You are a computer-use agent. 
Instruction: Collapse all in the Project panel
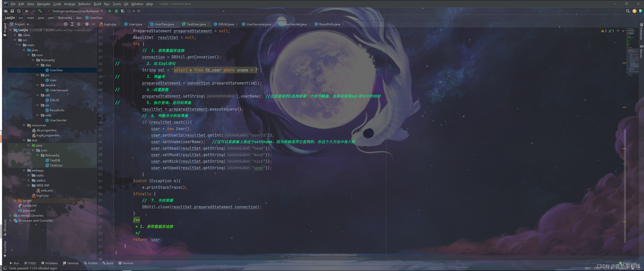click(79, 24)
